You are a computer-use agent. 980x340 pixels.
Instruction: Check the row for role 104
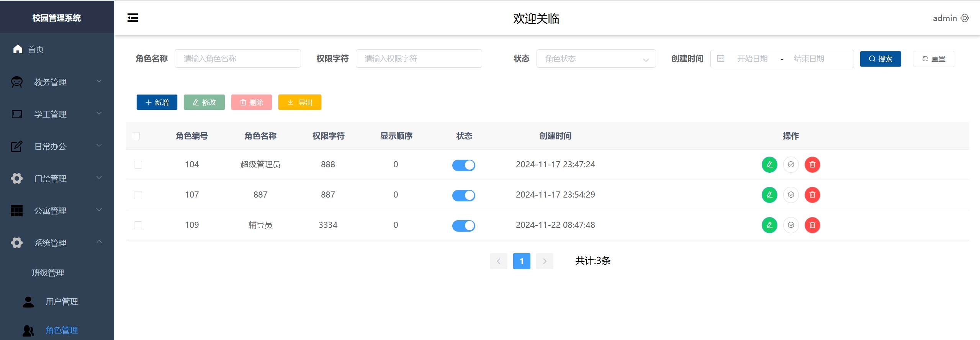pyautogui.click(x=138, y=165)
